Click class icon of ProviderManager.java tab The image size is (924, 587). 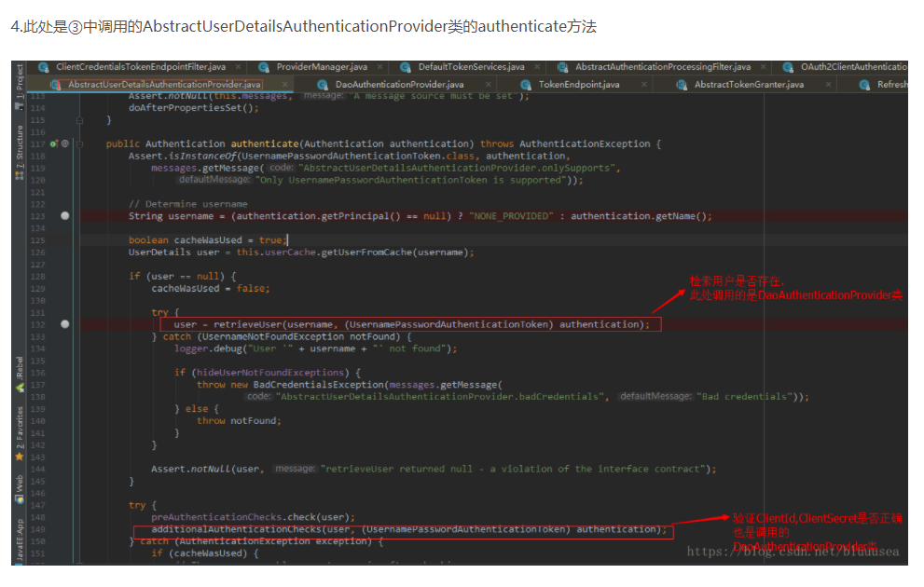click(264, 67)
